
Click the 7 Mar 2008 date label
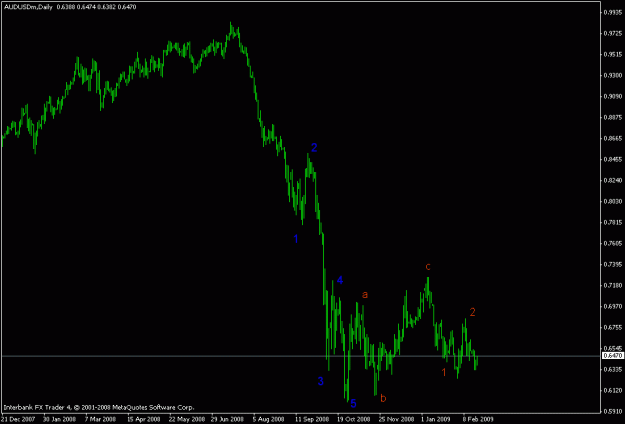(102, 419)
